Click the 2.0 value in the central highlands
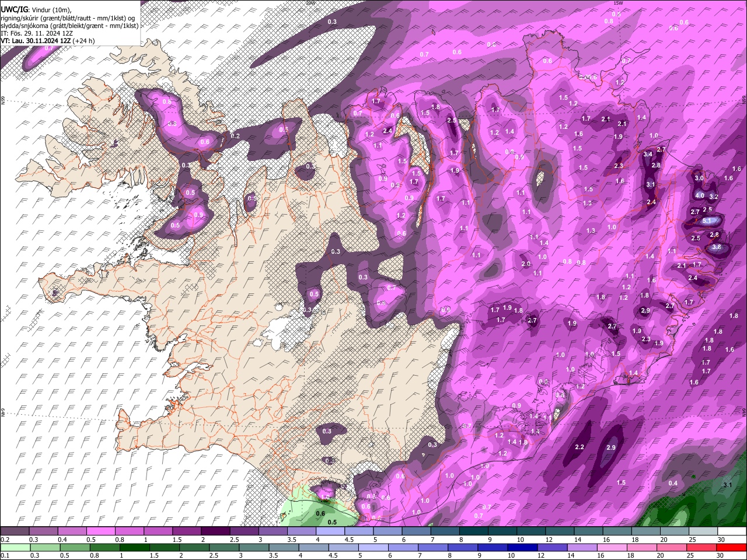747x560 pixels. [526, 264]
